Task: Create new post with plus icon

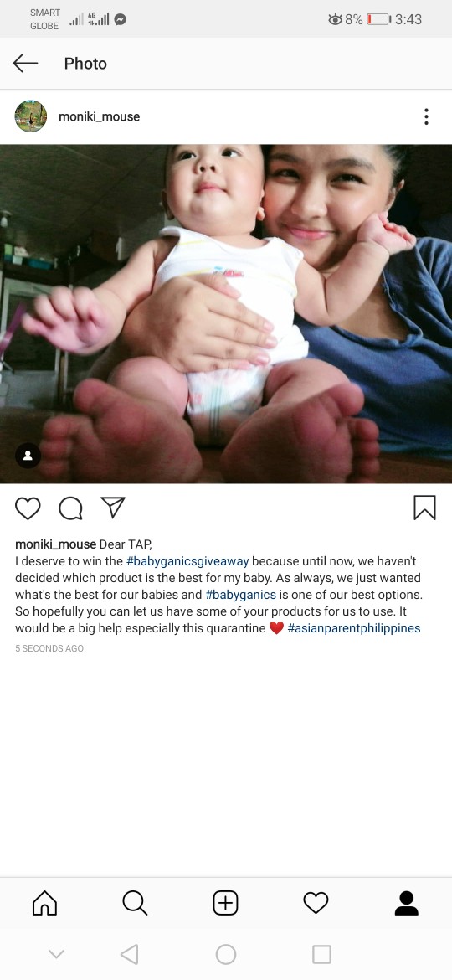Action: point(225,902)
